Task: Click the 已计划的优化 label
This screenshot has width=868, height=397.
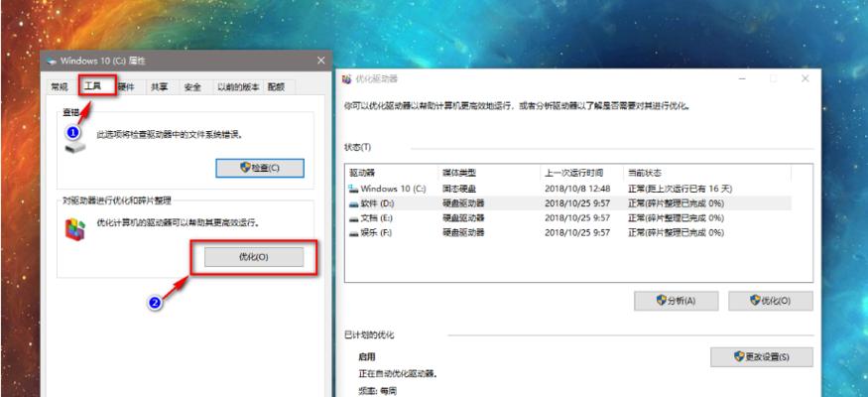Action: (369, 335)
